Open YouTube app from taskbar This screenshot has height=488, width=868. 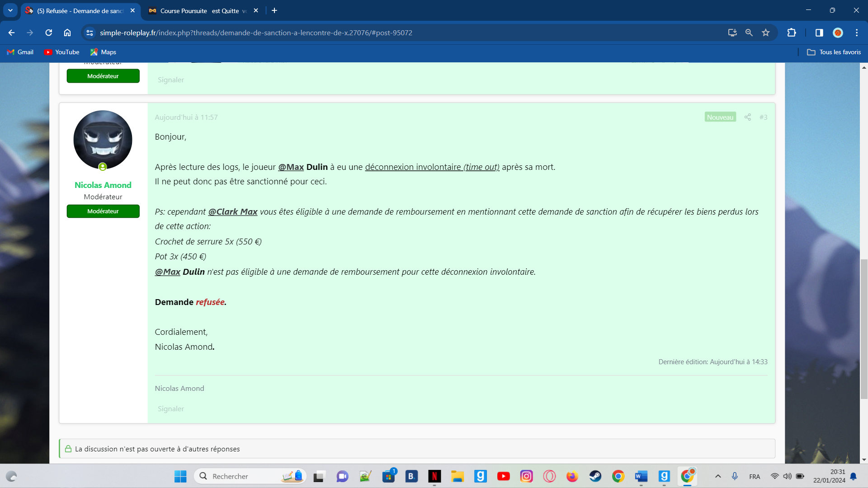tap(503, 476)
